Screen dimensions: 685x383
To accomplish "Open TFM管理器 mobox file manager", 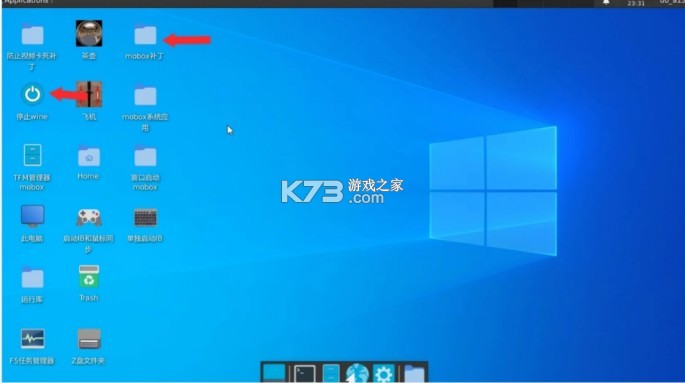I will click(x=32, y=155).
